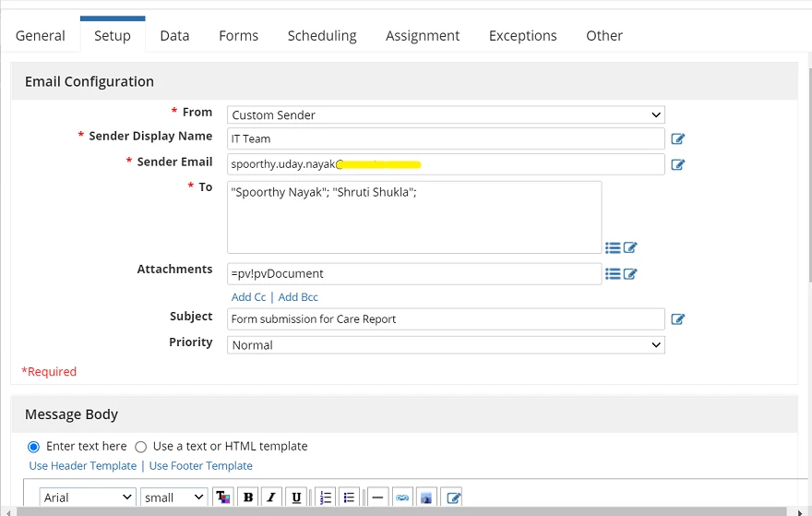Select Use a text or HTML template option
Viewport: 812px width, 516px height.
click(141, 447)
